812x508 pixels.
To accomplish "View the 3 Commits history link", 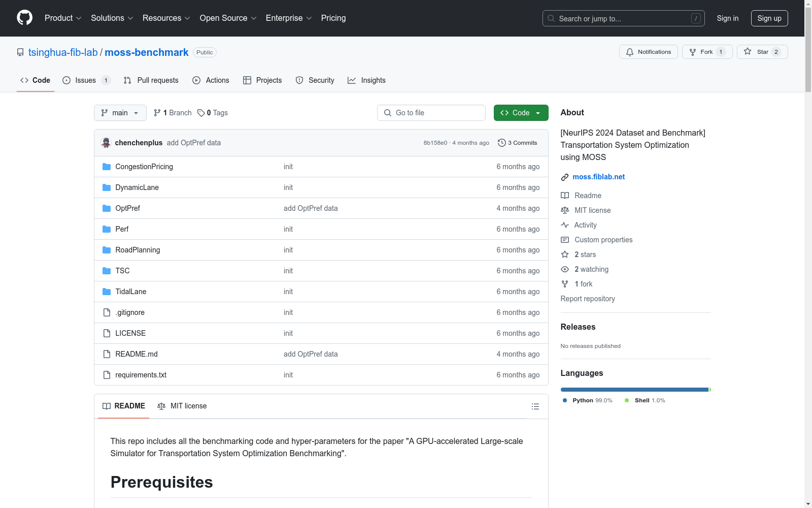I will 518,143.
